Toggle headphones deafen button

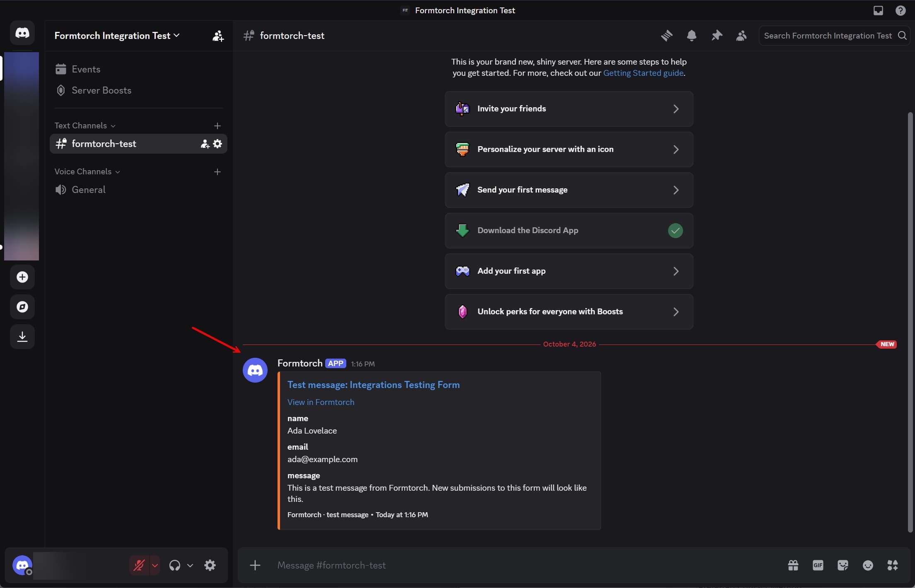(x=175, y=565)
